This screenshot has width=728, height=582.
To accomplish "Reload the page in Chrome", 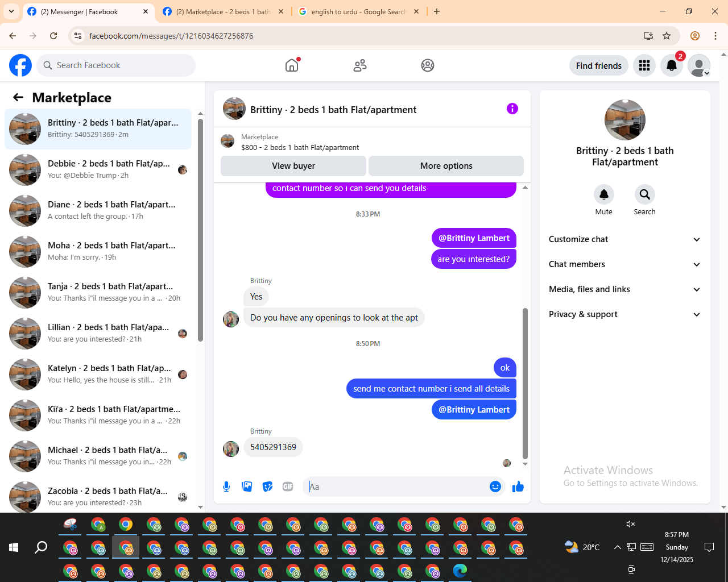I will (x=53, y=36).
